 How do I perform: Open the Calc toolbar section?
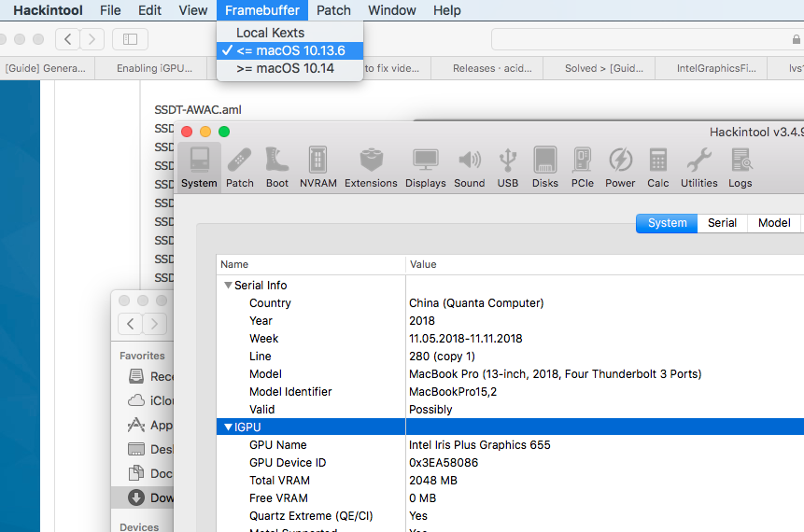[658, 168]
